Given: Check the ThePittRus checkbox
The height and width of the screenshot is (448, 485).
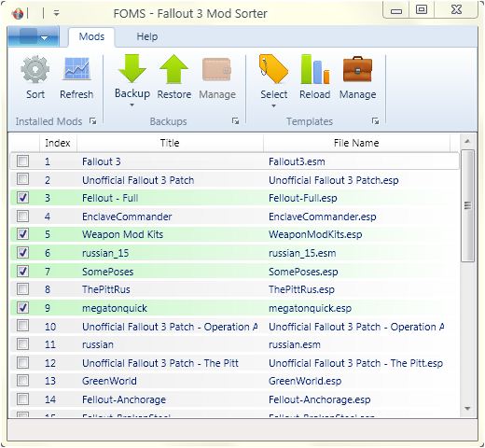Looking at the screenshot, I should (22, 289).
